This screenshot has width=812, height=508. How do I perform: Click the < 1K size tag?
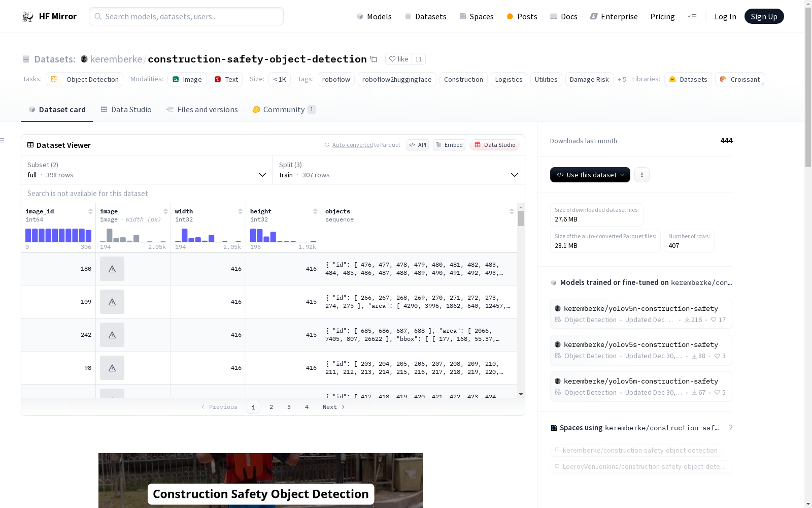[x=280, y=80]
